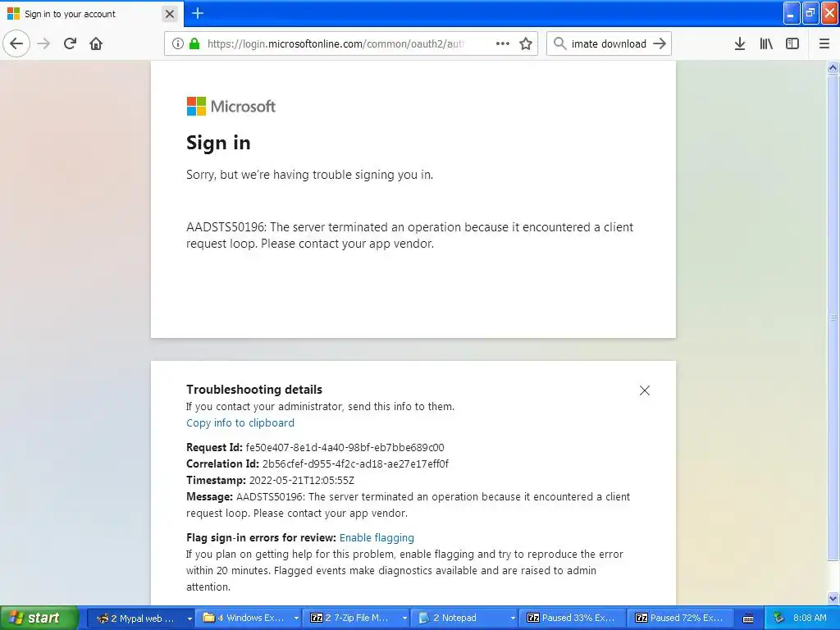
Task: Click the Correlation Id value text
Action: tap(355, 464)
